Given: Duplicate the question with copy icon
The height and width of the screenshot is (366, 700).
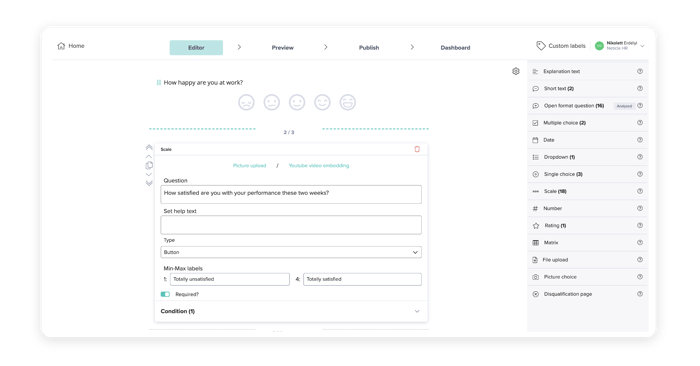Looking at the screenshot, I should pyautogui.click(x=149, y=165).
